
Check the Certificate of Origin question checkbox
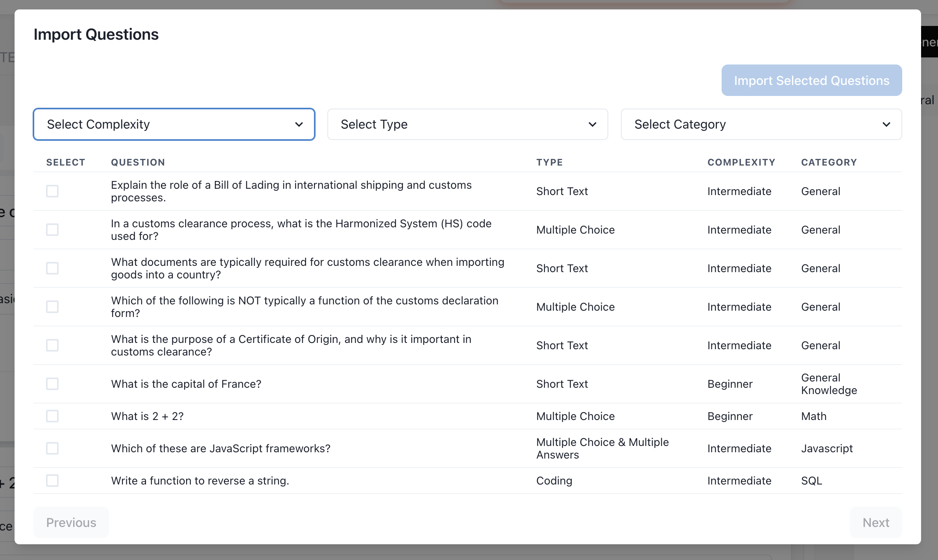click(52, 345)
